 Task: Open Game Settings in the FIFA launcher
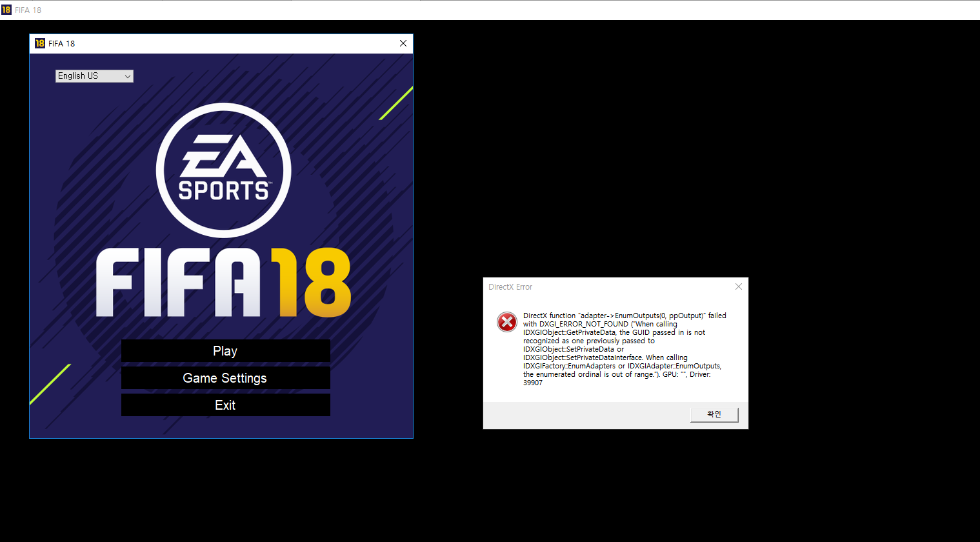click(225, 378)
